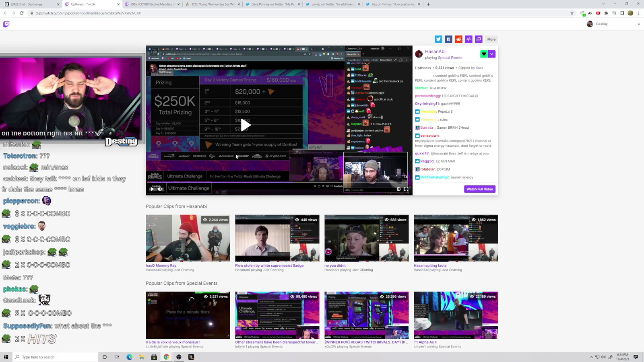The width and height of the screenshot is (644, 362).
Task: Open browser extensions puzzle icon
Action: (x=606, y=13)
